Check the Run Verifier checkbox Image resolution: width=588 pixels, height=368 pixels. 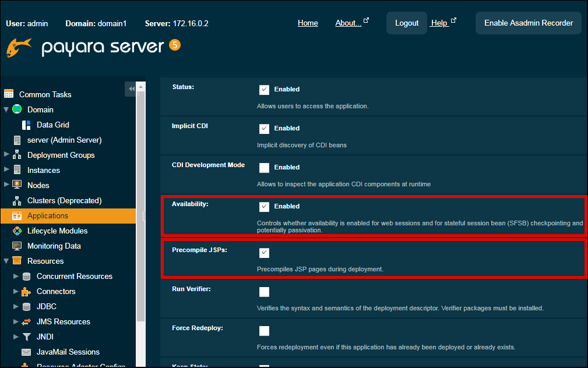[x=264, y=292]
